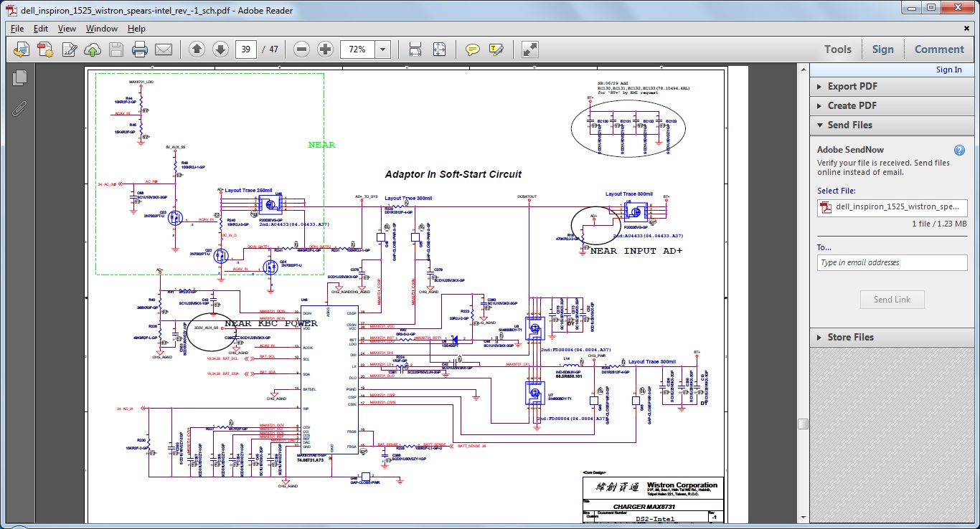The image size is (980, 529).
Task: Expand the Export PDF section
Action: tap(852, 86)
